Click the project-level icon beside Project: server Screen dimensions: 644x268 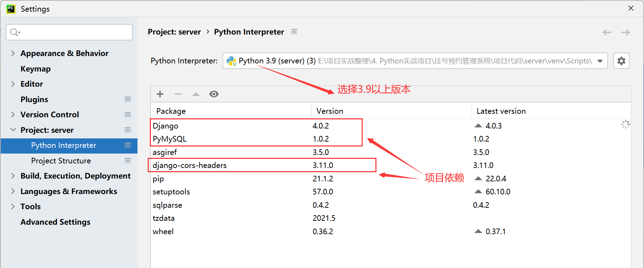pos(128,130)
